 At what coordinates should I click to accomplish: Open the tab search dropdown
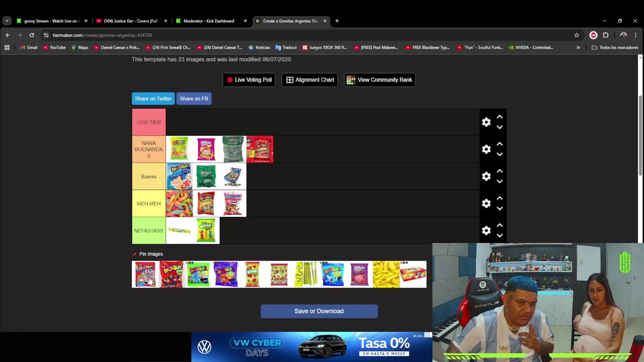[7, 21]
